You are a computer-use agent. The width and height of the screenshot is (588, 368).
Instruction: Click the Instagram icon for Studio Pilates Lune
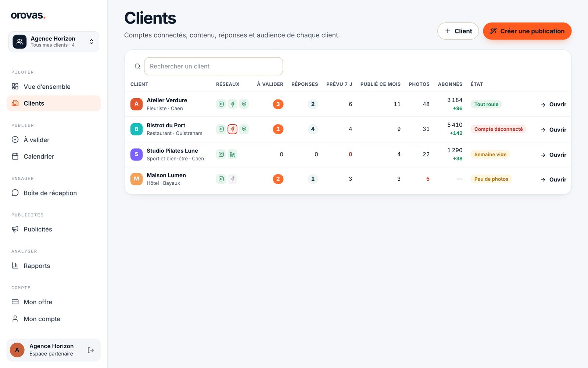coord(221,154)
